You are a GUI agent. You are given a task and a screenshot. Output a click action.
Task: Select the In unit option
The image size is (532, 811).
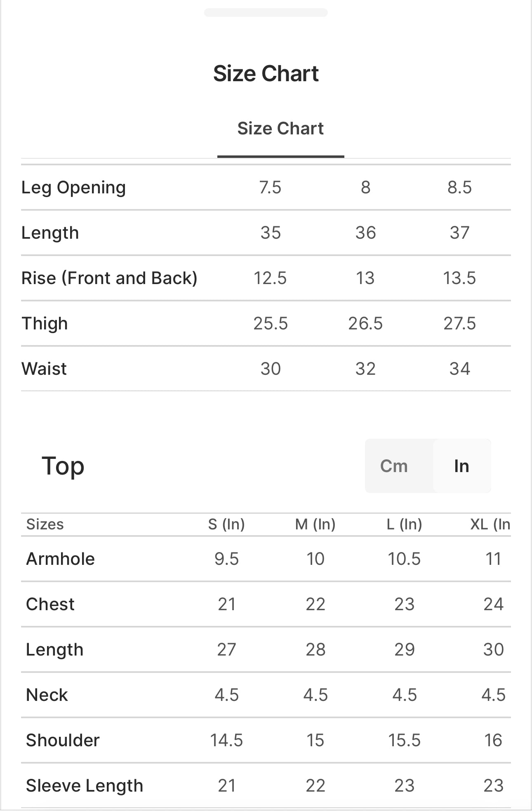(461, 466)
